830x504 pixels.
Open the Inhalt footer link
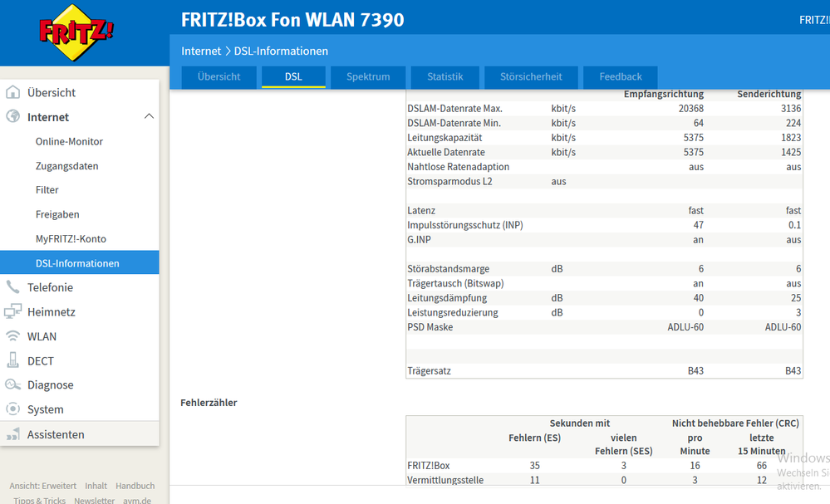coord(96,486)
